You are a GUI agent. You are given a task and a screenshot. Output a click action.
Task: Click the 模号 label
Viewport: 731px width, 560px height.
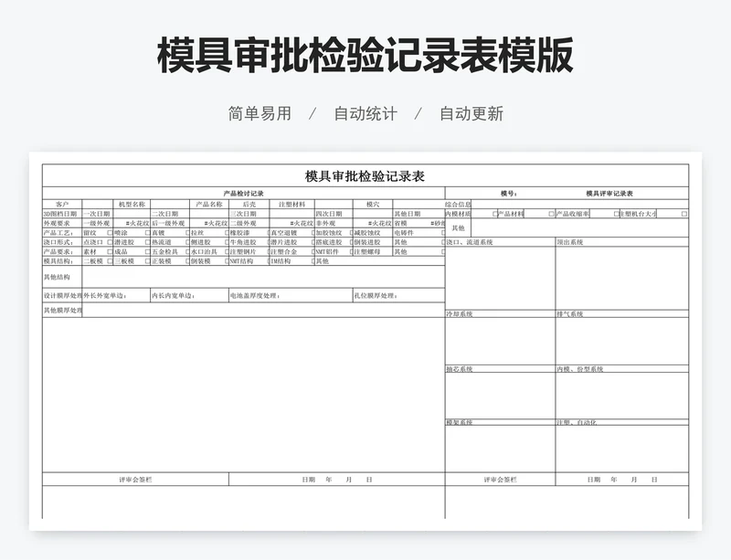[509, 193]
